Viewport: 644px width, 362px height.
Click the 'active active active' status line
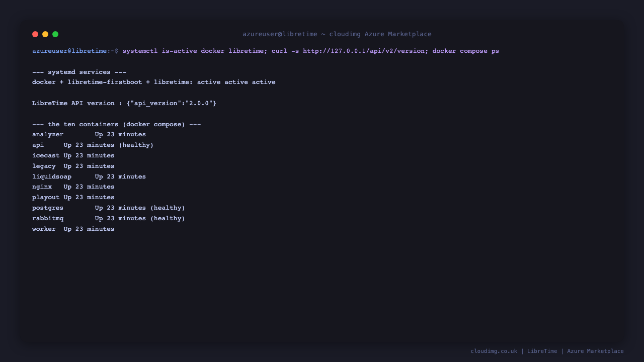(154, 82)
